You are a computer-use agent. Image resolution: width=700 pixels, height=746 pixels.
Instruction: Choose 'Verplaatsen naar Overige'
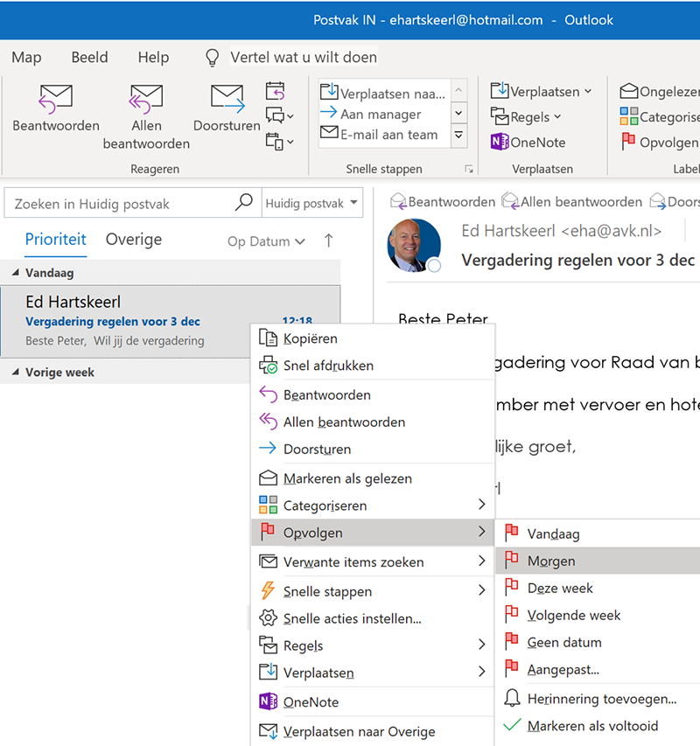click(x=373, y=731)
